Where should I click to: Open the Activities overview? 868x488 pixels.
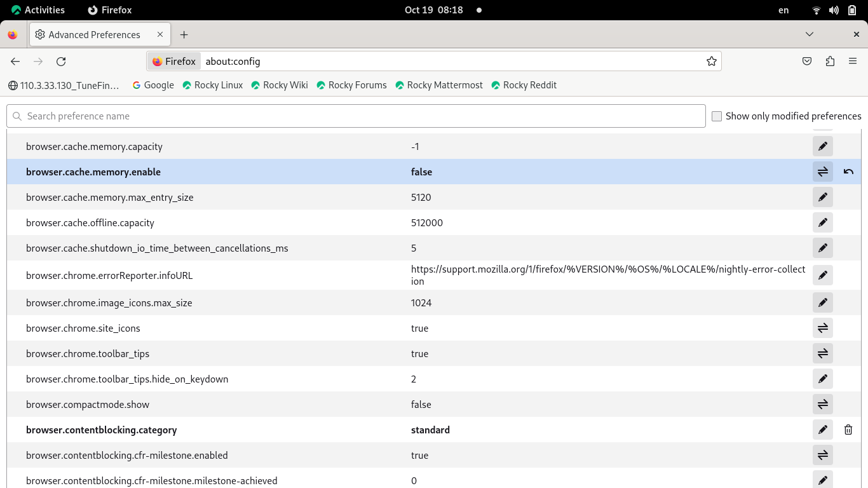[x=38, y=10]
